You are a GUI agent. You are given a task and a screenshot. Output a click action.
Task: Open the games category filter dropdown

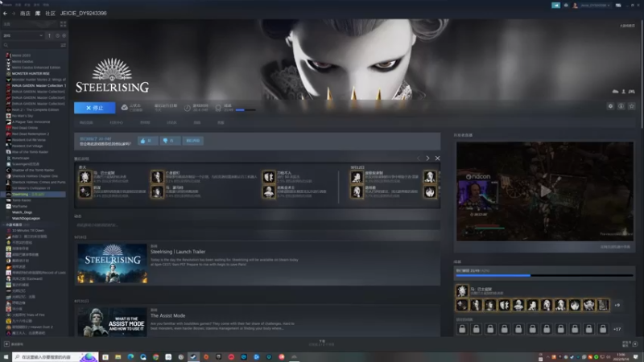pyautogui.click(x=23, y=35)
